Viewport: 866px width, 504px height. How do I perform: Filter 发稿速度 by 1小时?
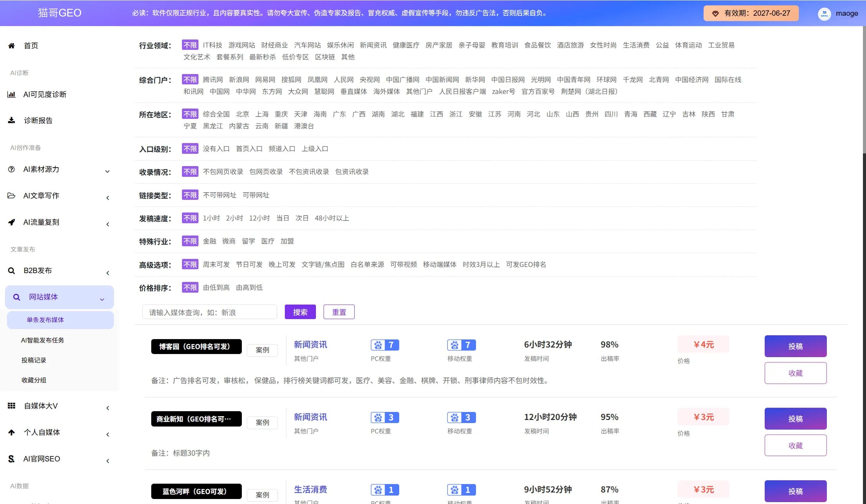tap(211, 218)
